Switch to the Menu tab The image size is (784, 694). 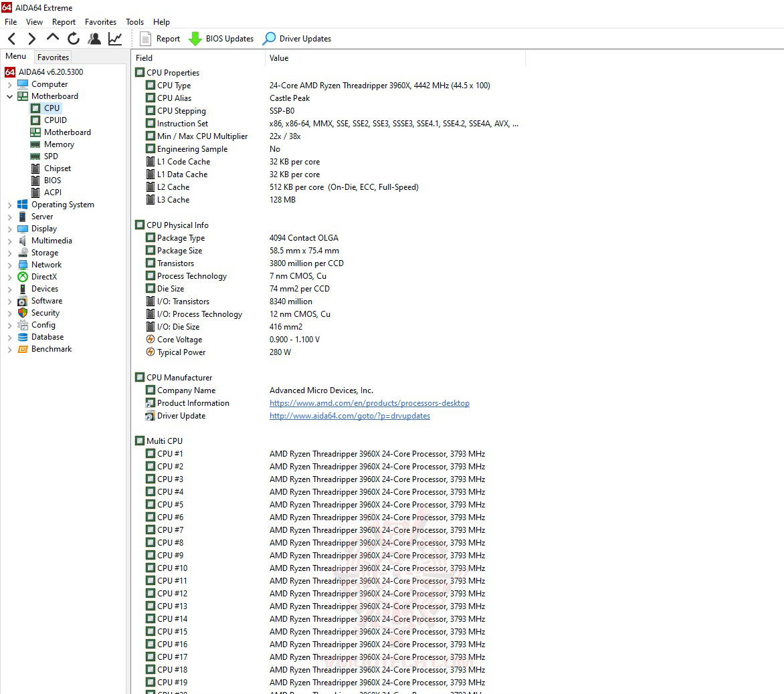coord(15,56)
